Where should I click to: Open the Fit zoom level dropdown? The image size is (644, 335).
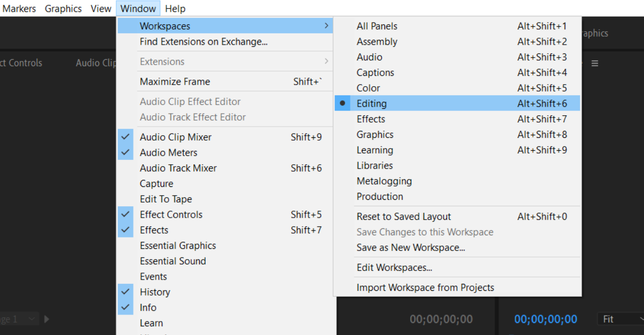[x=620, y=319]
